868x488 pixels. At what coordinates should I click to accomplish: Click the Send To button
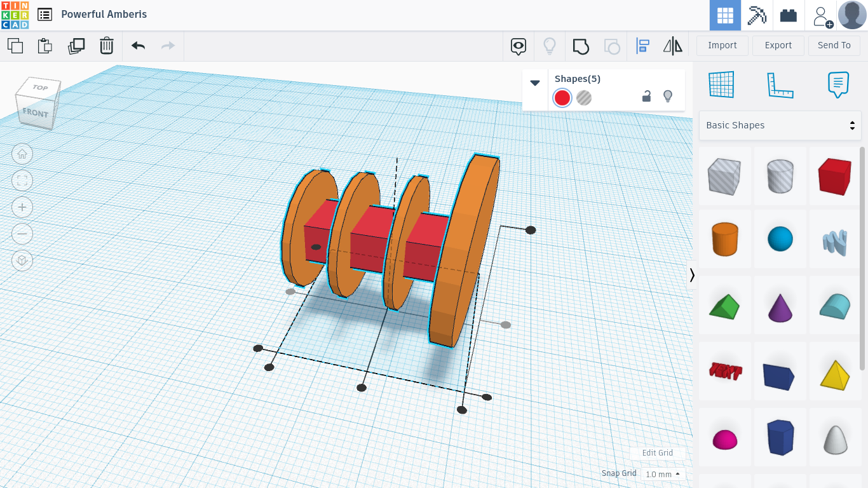tap(834, 45)
